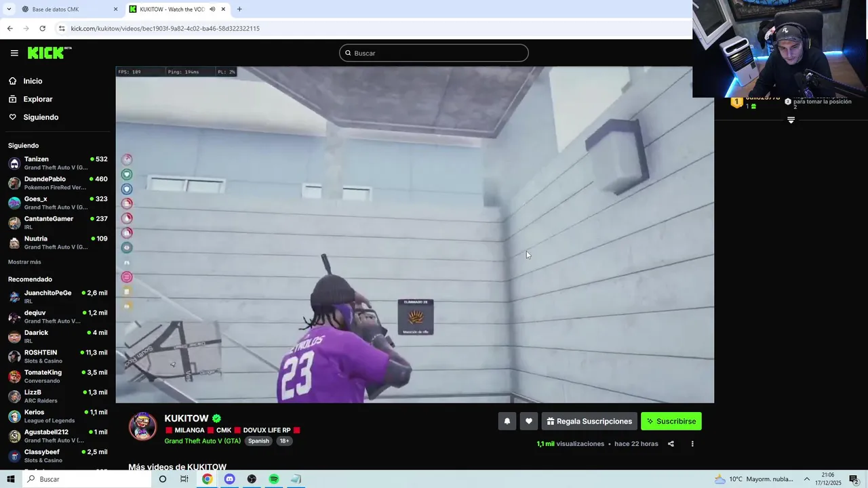868x488 pixels.
Task: Open the Windows Start menu
Action: click(x=11, y=479)
